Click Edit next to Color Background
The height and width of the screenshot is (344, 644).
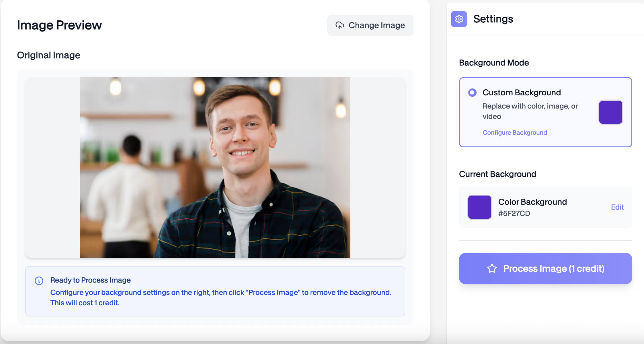617,207
